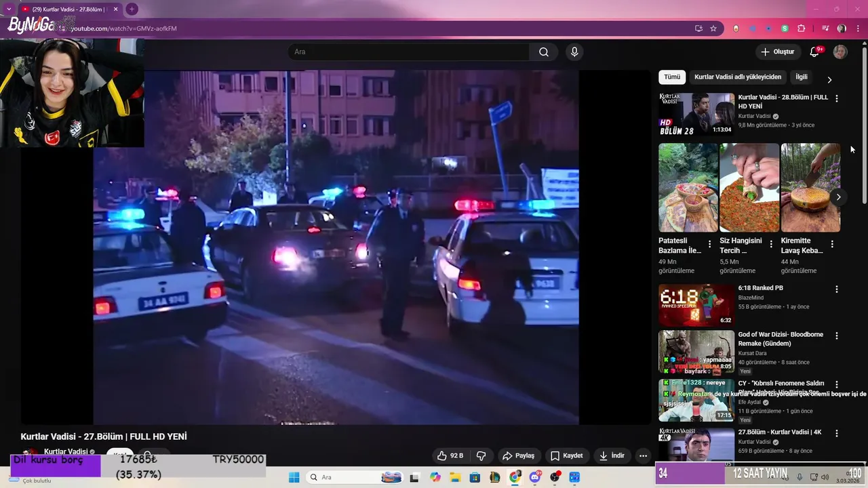Open options for Siz Hangisini short
Image resolution: width=868 pixels, height=488 pixels.
pos(771,244)
